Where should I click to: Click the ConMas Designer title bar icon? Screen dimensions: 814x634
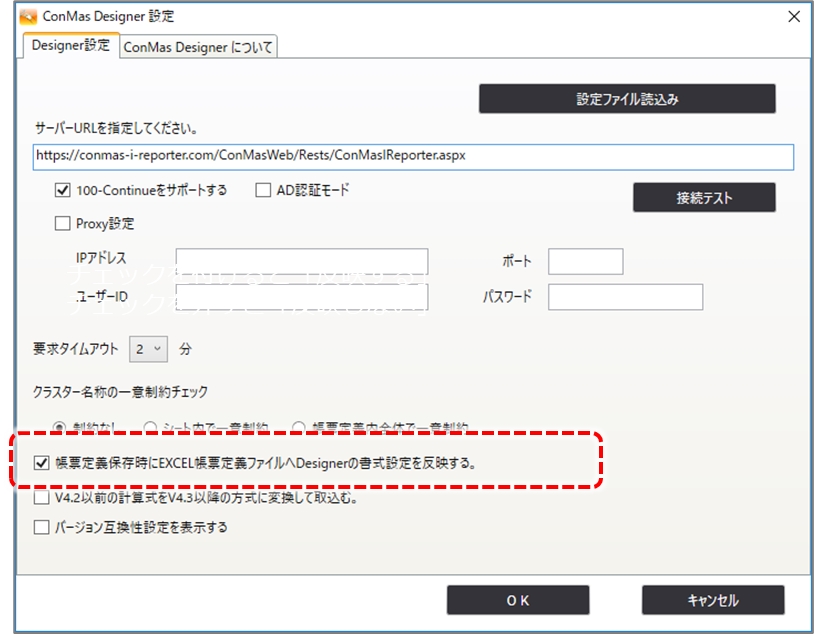(28, 17)
